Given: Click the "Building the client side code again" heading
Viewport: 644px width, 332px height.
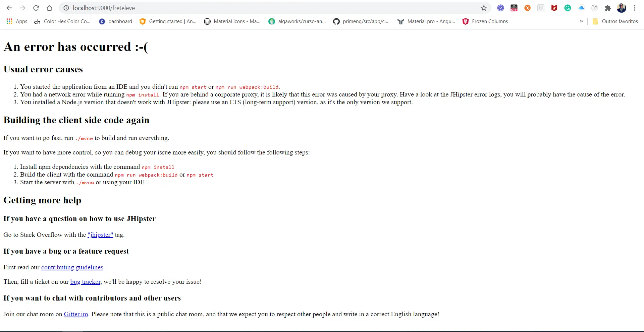Looking at the screenshot, I should pos(76,120).
